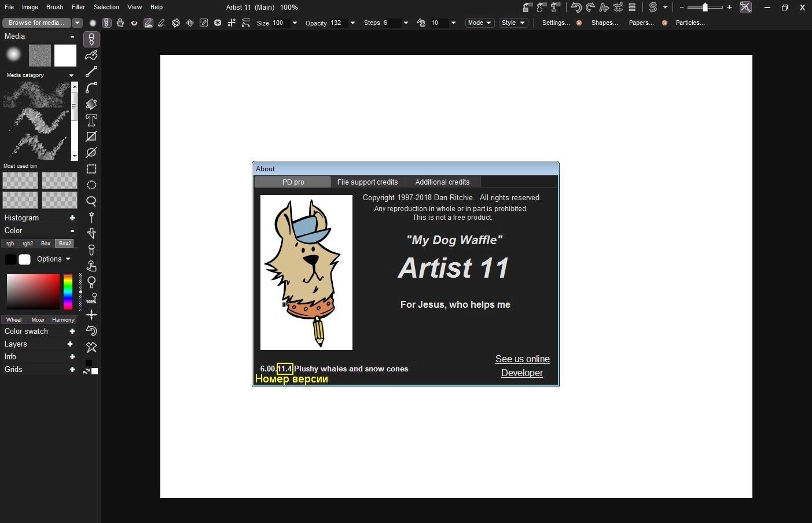Image resolution: width=812 pixels, height=523 pixels.
Task: Toggle the plus-with-dots symmetry icon
Action: (x=232, y=23)
